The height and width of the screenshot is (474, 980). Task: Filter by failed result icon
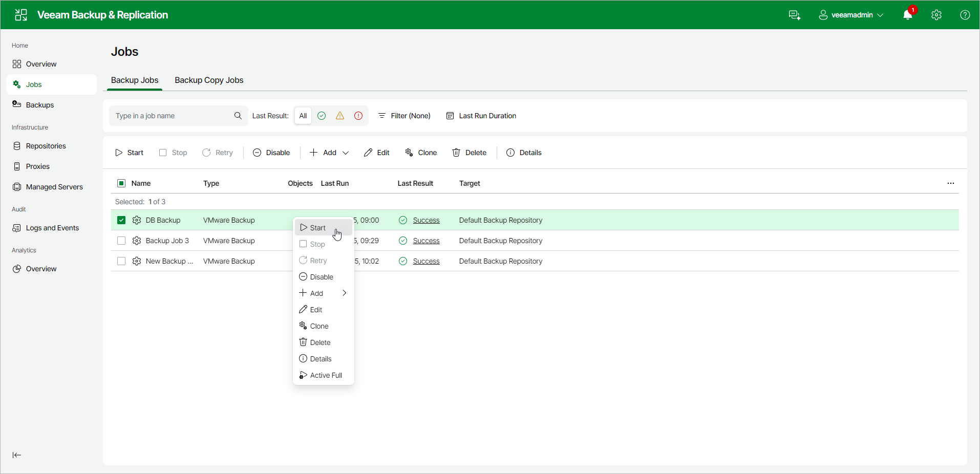(x=358, y=116)
